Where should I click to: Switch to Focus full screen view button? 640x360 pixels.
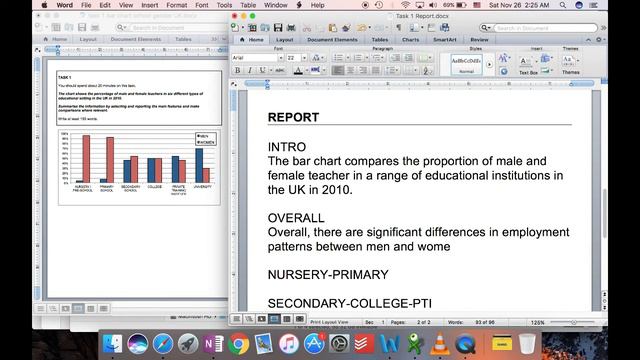(x=300, y=319)
